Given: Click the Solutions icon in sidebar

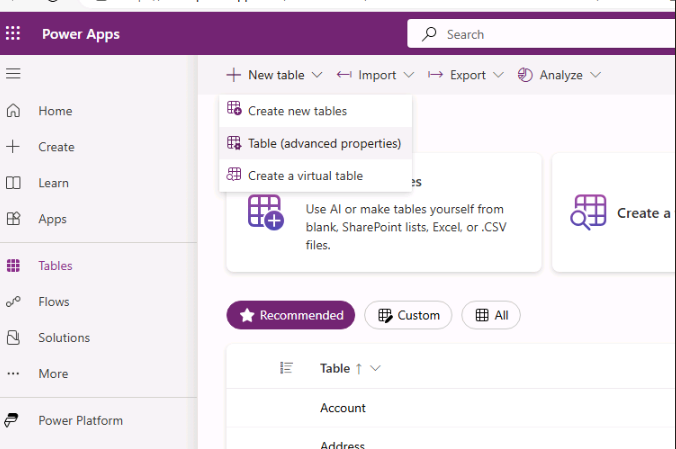Looking at the screenshot, I should (x=13, y=337).
